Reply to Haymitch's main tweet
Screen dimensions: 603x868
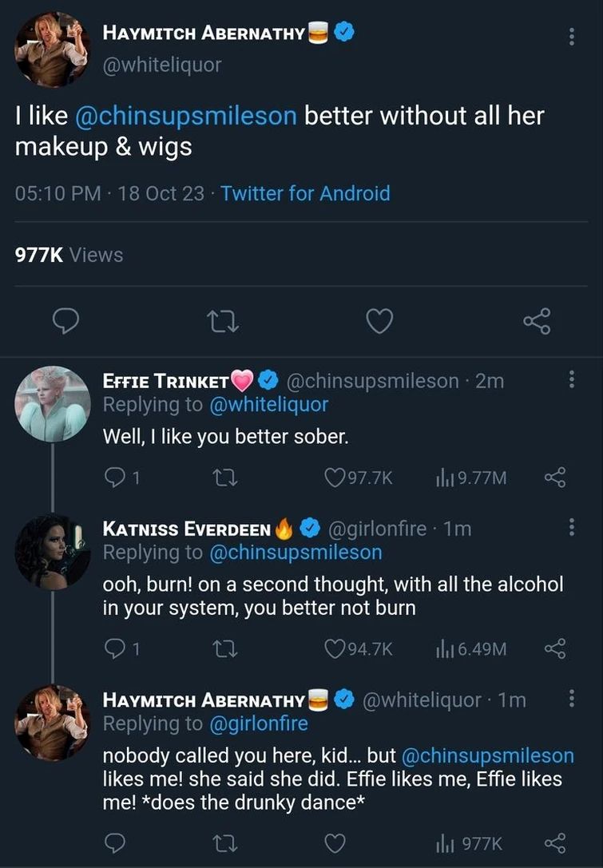click(64, 322)
